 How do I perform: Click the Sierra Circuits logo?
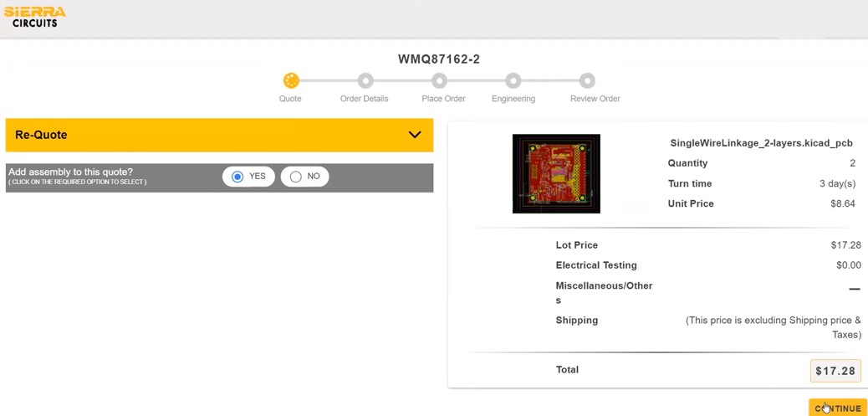(x=34, y=17)
